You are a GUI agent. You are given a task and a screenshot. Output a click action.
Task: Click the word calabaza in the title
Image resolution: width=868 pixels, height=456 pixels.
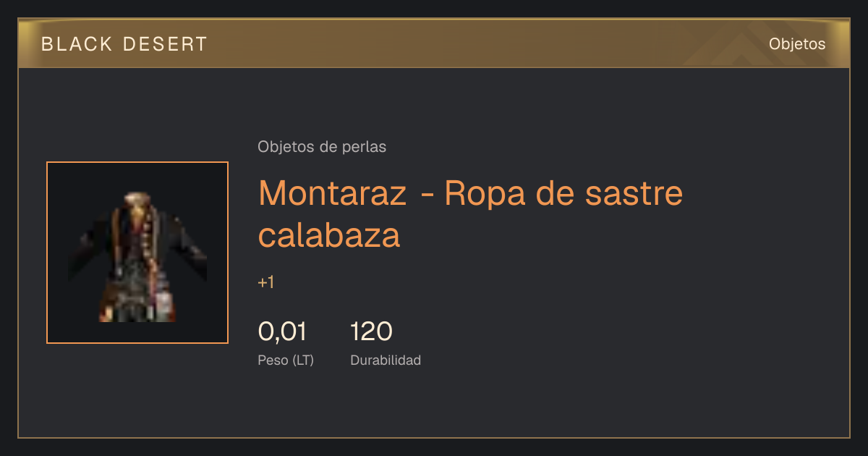click(x=329, y=235)
